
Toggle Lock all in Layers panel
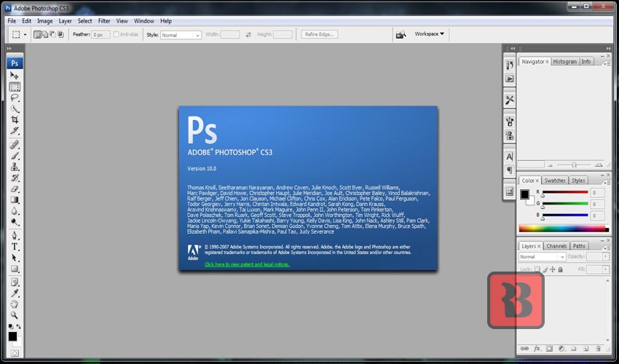coord(560,269)
